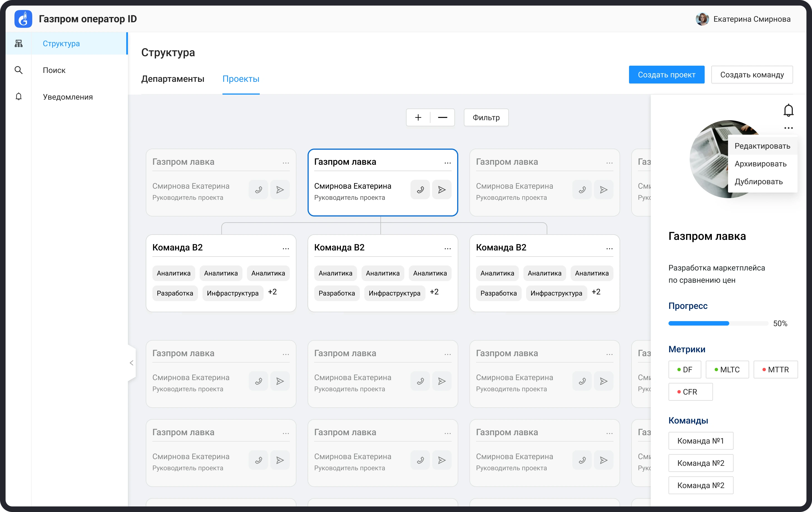Expand the +2 tags on the middle Команда B2 card
This screenshot has height=512, width=812.
pyautogui.click(x=434, y=292)
